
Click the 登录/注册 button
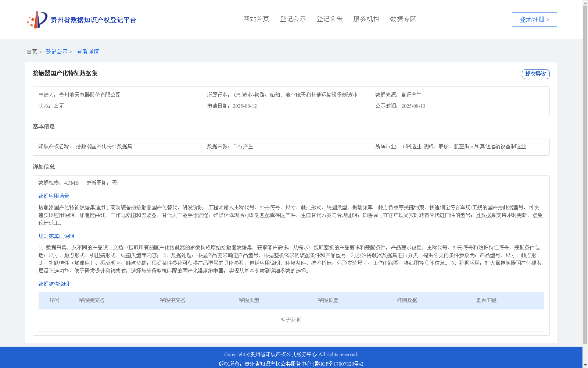[534, 20]
